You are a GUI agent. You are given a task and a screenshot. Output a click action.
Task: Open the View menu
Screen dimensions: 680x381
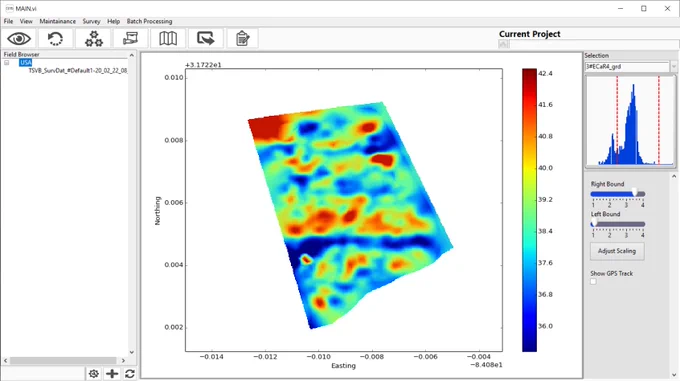pos(26,21)
